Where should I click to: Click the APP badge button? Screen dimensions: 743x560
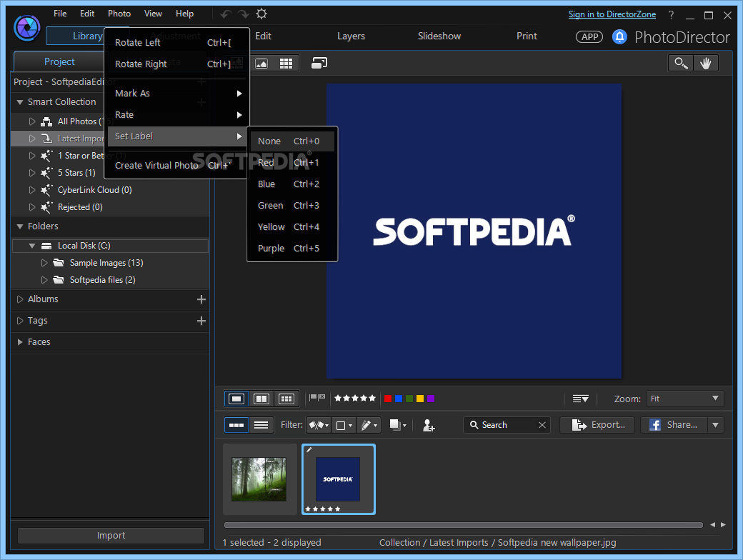(589, 36)
